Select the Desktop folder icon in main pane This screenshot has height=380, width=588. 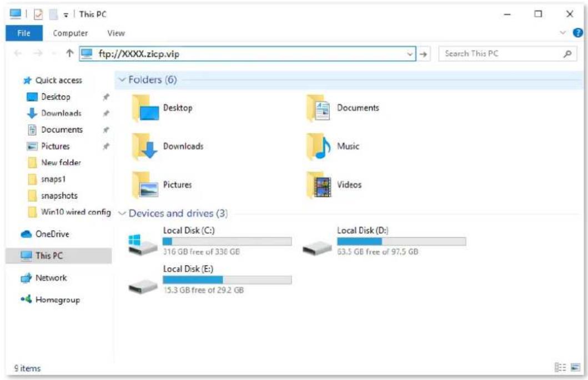[x=145, y=108]
